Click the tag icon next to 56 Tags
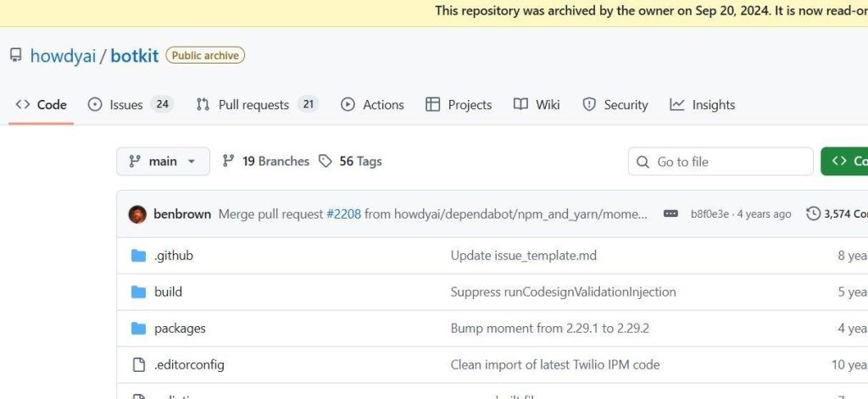The width and height of the screenshot is (868, 399). 325,161
